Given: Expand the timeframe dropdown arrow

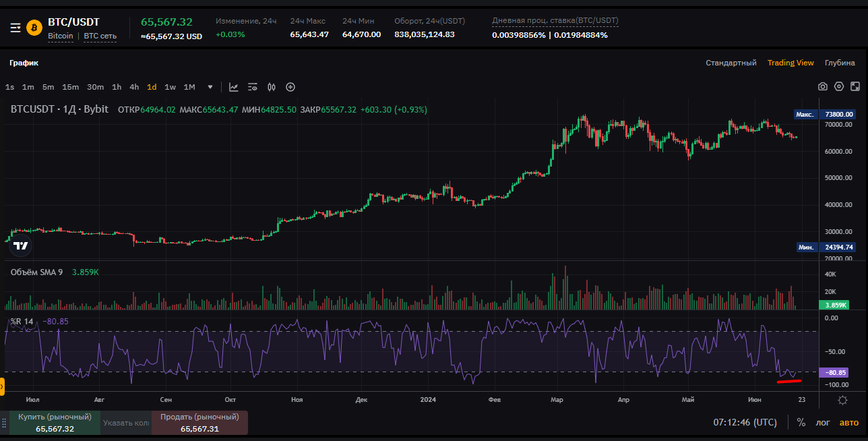Looking at the screenshot, I should tap(210, 87).
